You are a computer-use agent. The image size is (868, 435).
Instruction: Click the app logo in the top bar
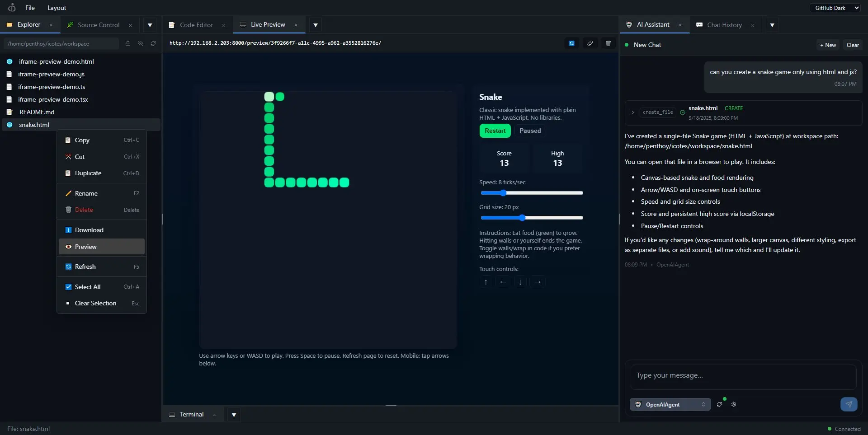click(12, 8)
